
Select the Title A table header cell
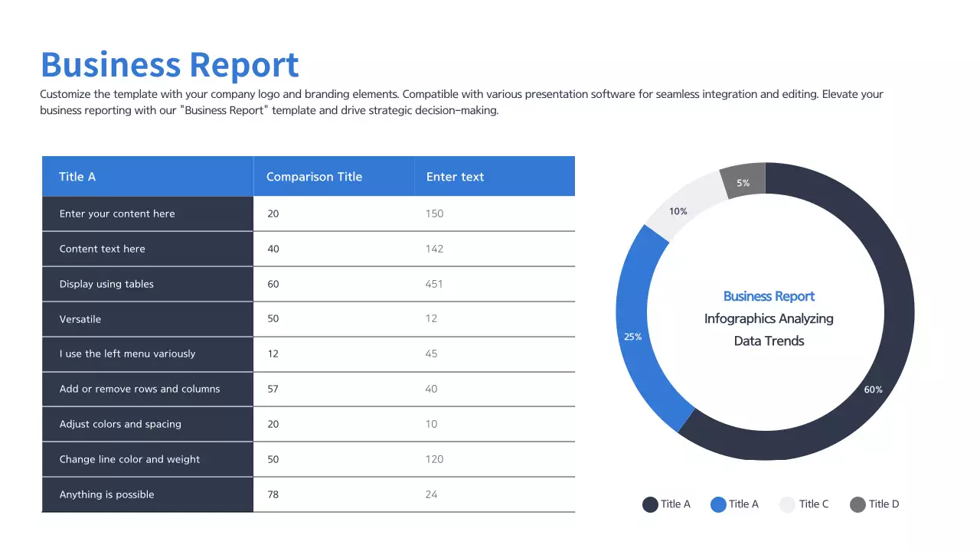click(77, 176)
